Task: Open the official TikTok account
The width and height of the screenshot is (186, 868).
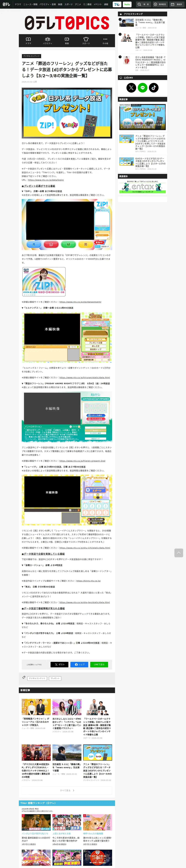Action: click(154, 88)
